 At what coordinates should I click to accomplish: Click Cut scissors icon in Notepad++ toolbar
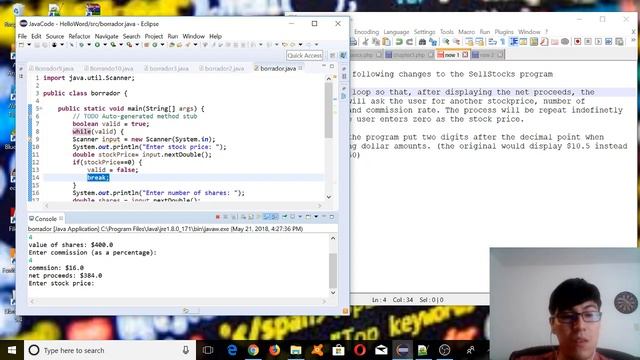click(365, 42)
